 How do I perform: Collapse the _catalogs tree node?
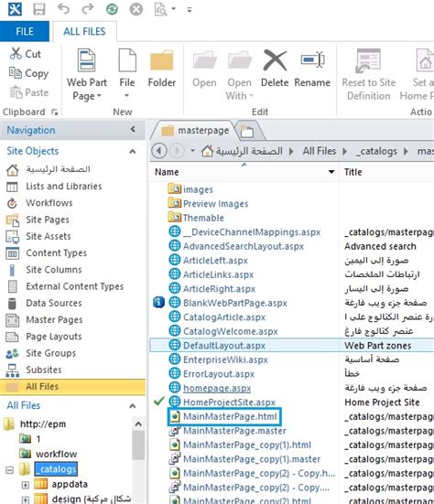pos(10,470)
